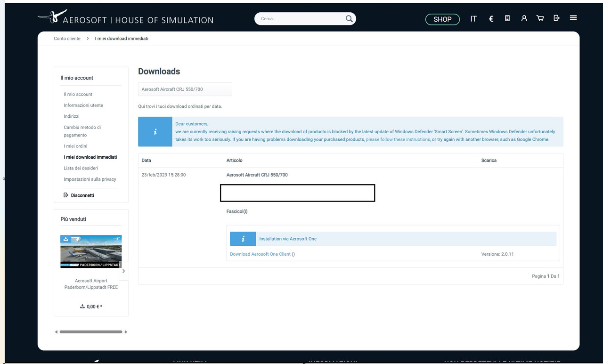
Task: Open Lista dei desideri
Action: (x=81, y=168)
